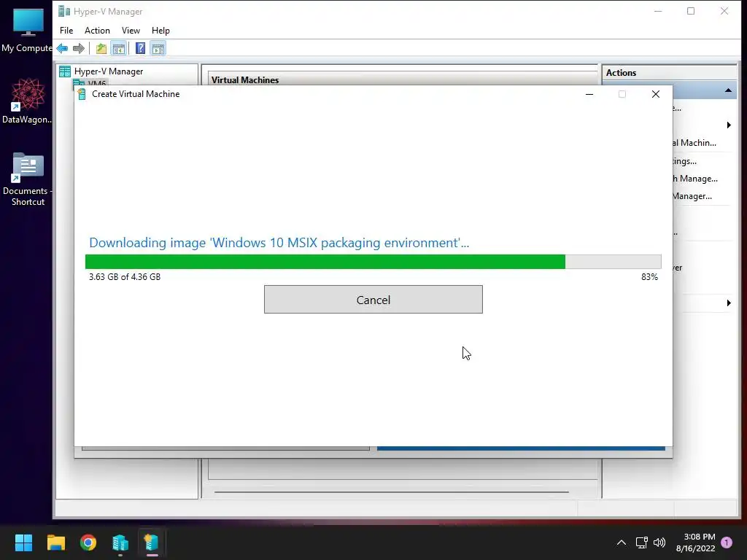
Task: Collapse the Actions pane section arrow
Action: 729,90
